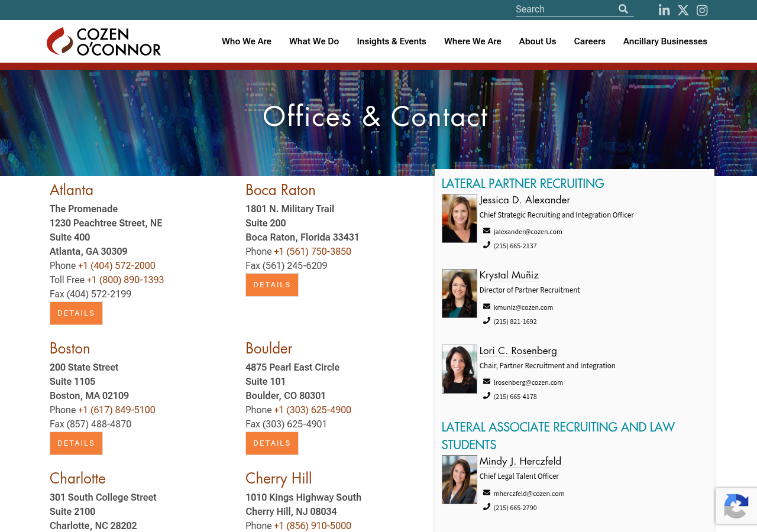The width and height of the screenshot is (757, 532).
Task: Click the Boulder DETAILS button
Action: pos(272,443)
